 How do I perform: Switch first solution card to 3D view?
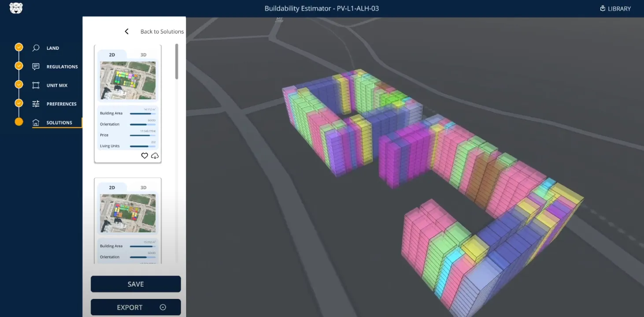[143, 55]
